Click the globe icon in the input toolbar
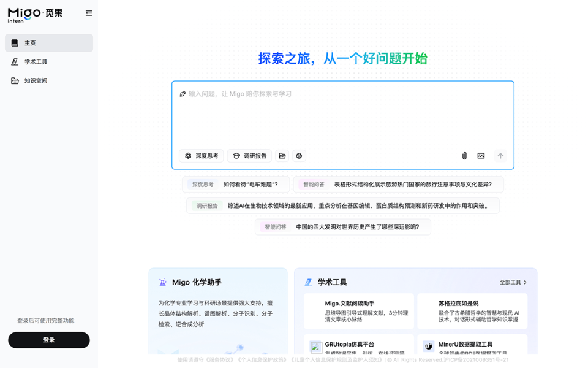The image size is (588, 368). tap(299, 156)
